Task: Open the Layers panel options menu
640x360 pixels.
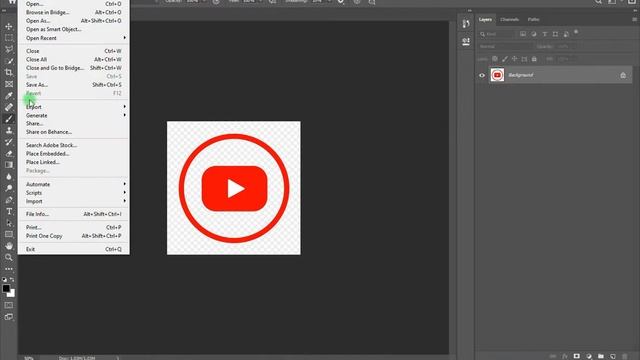Action: 634,20
